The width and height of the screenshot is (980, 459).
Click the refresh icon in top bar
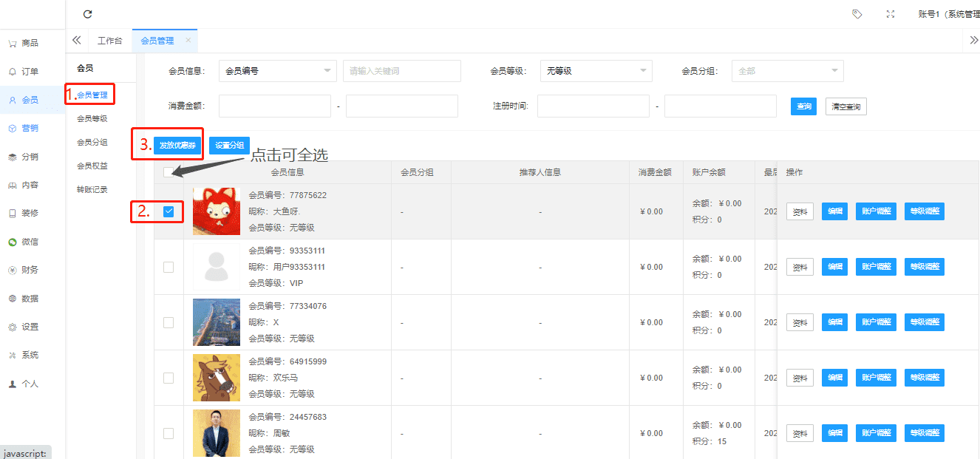pos(87,14)
